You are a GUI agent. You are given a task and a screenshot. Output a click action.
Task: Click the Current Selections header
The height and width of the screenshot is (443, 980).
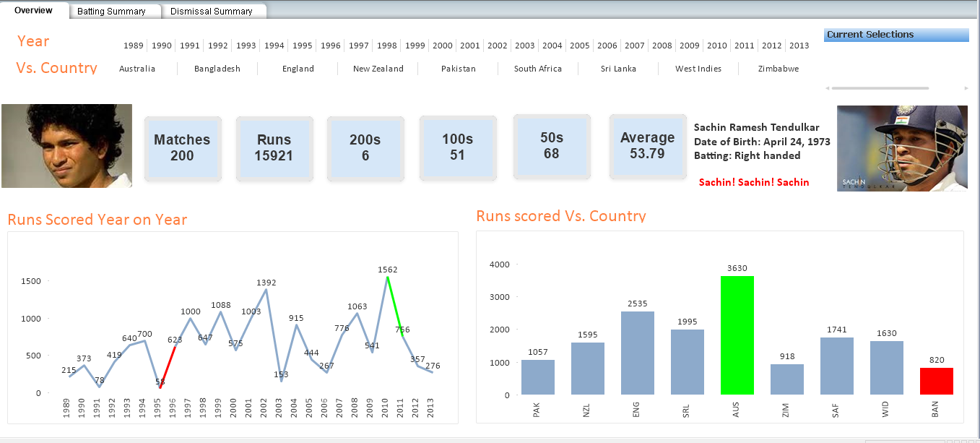pyautogui.click(x=896, y=35)
